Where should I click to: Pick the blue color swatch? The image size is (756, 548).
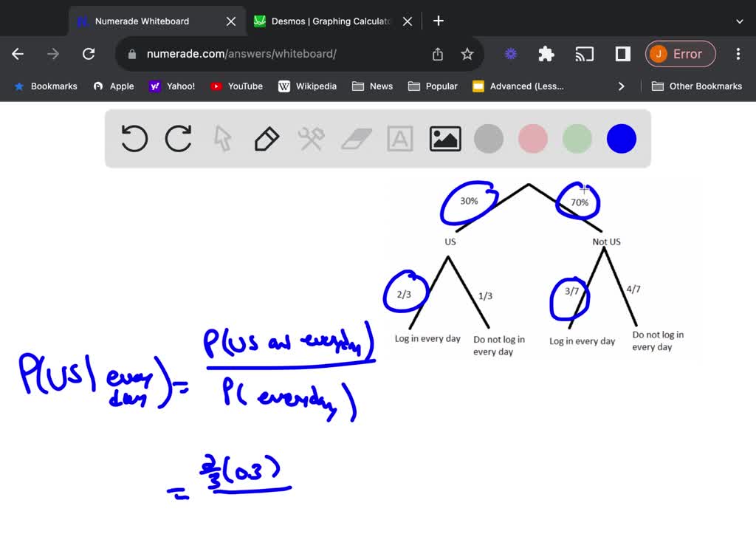pyautogui.click(x=621, y=138)
